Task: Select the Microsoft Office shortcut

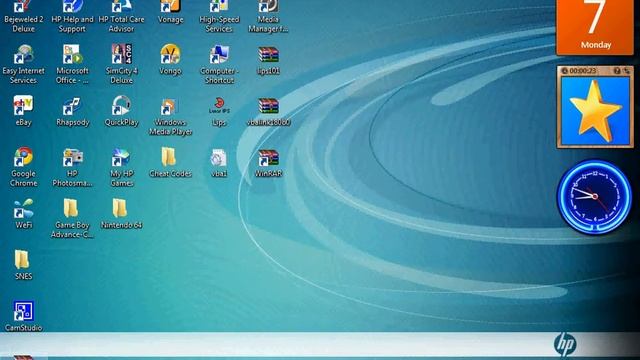Action: (72, 64)
